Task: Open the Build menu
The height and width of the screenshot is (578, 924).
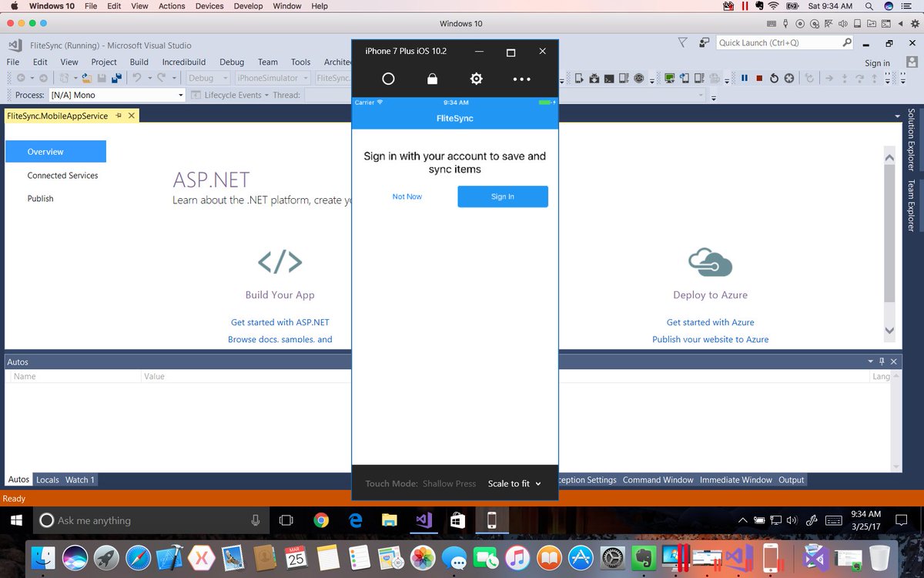Action: pos(139,62)
